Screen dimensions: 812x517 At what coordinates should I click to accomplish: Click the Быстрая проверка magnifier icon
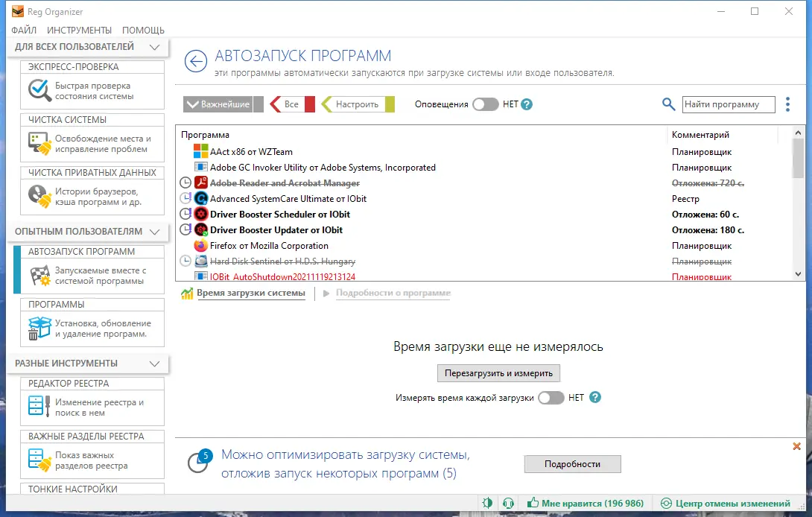[x=39, y=90]
